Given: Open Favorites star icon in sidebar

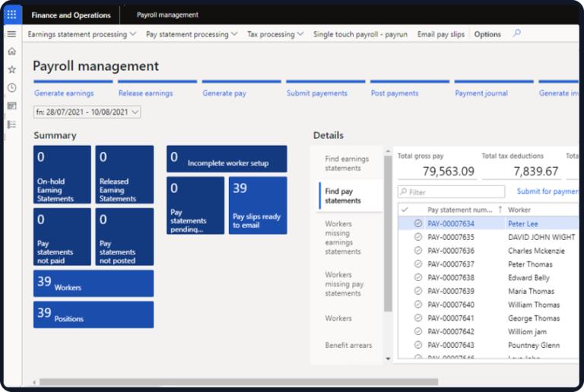Looking at the screenshot, I should (11, 69).
